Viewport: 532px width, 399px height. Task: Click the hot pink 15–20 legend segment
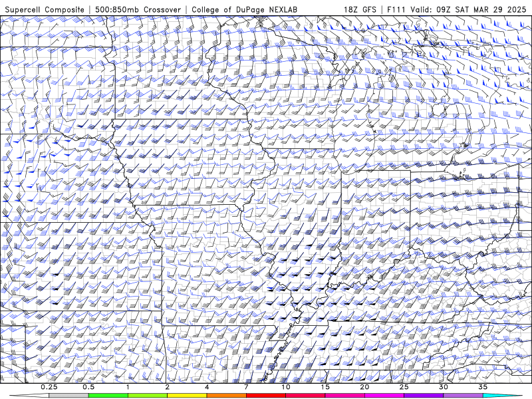tap(344, 396)
